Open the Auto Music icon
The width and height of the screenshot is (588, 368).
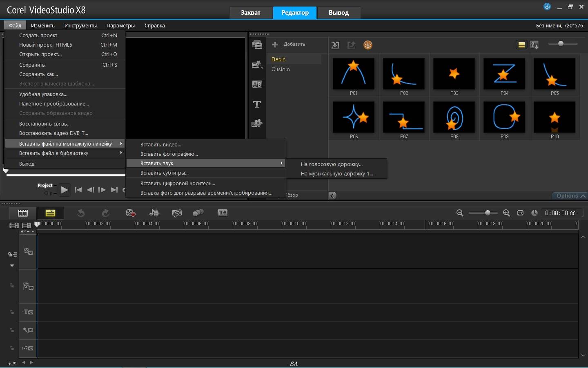[x=177, y=213]
